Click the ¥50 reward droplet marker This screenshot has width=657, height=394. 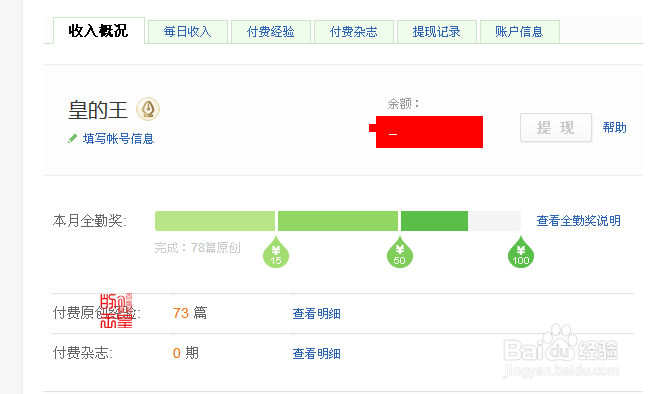coord(400,252)
